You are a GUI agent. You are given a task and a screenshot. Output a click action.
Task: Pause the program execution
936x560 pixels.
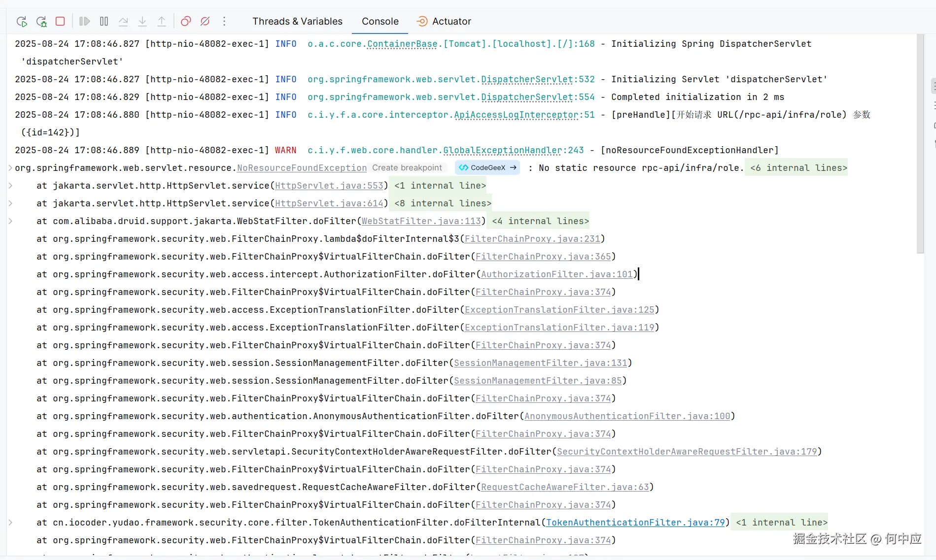(104, 21)
